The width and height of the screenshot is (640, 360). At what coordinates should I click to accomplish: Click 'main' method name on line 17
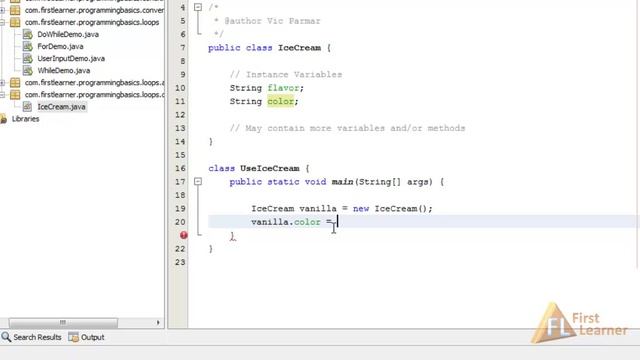[x=342, y=182]
